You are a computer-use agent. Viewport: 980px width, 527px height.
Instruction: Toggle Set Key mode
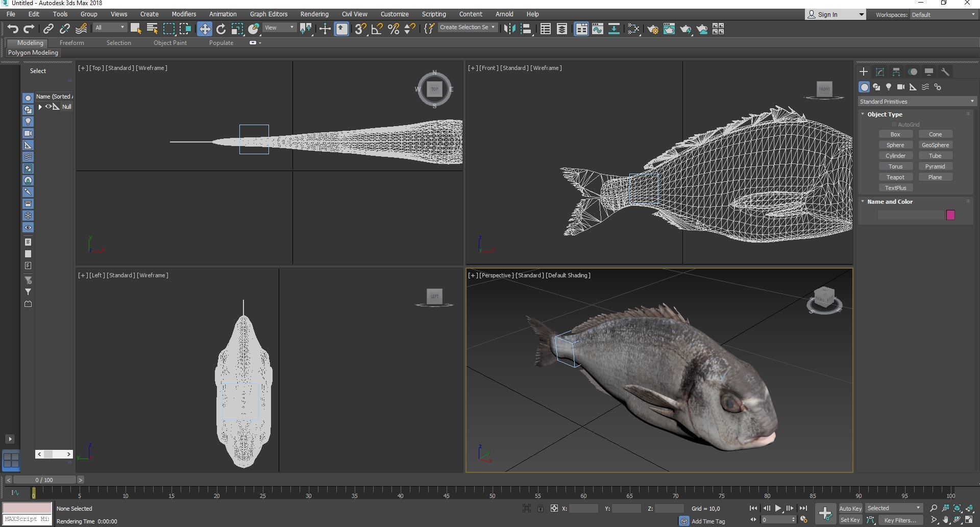pyautogui.click(x=850, y=520)
